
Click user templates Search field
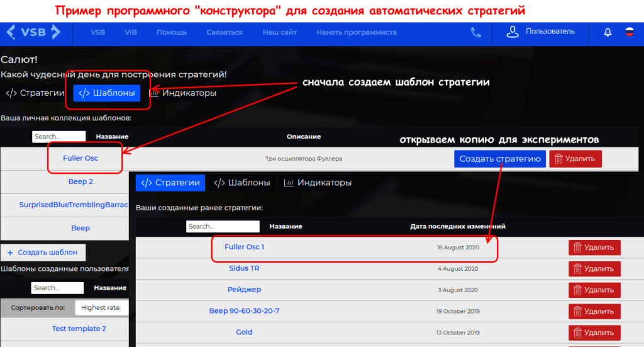(57, 288)
